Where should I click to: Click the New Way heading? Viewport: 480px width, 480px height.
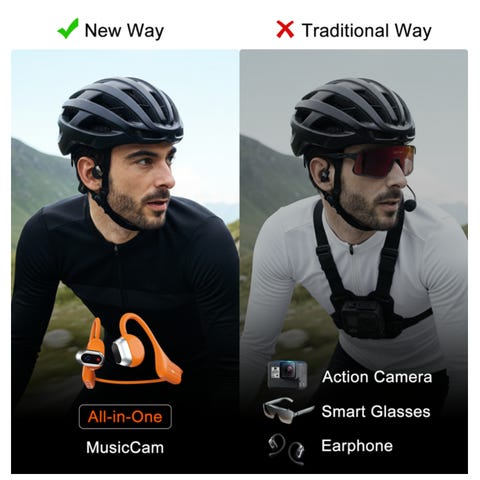click(124, 30)
